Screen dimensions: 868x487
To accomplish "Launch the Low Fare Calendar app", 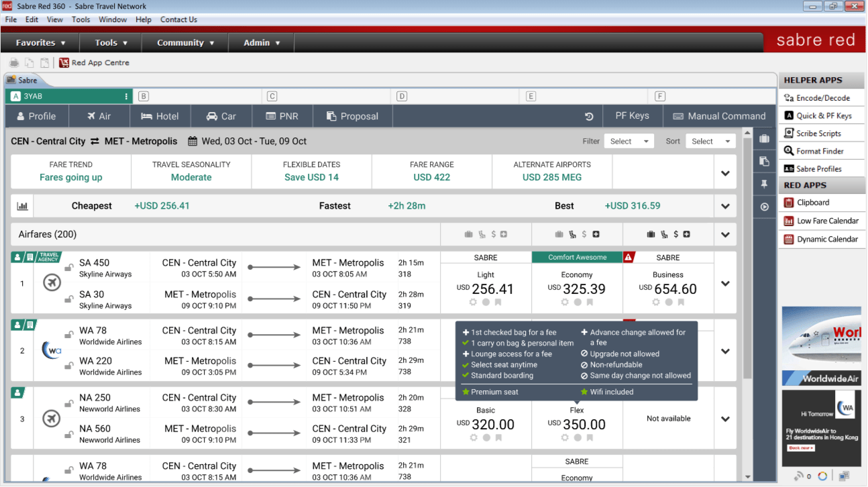I will tap(820, 221).
